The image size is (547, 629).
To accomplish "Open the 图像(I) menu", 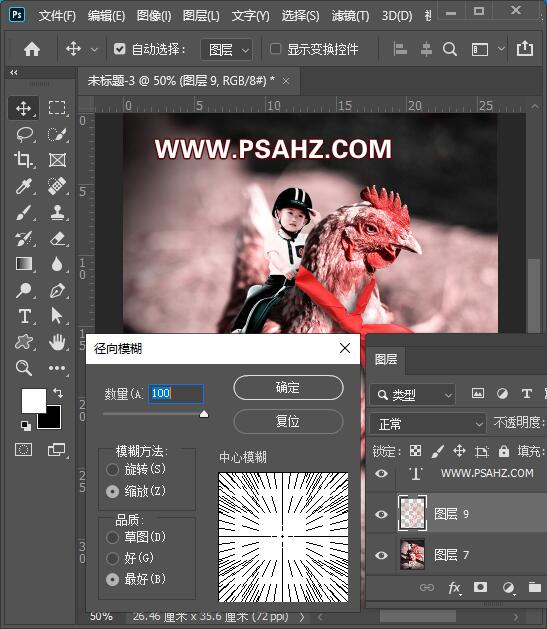I will point(154,16).
